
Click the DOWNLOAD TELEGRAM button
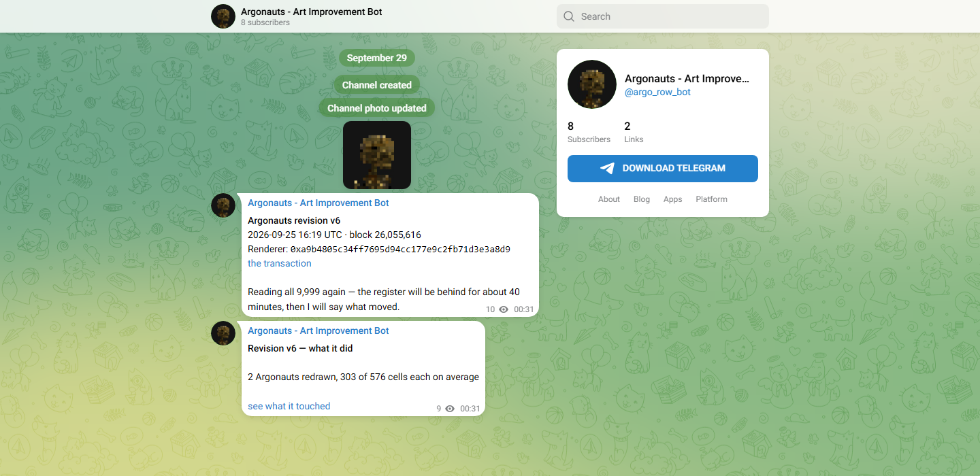point(663,169)
